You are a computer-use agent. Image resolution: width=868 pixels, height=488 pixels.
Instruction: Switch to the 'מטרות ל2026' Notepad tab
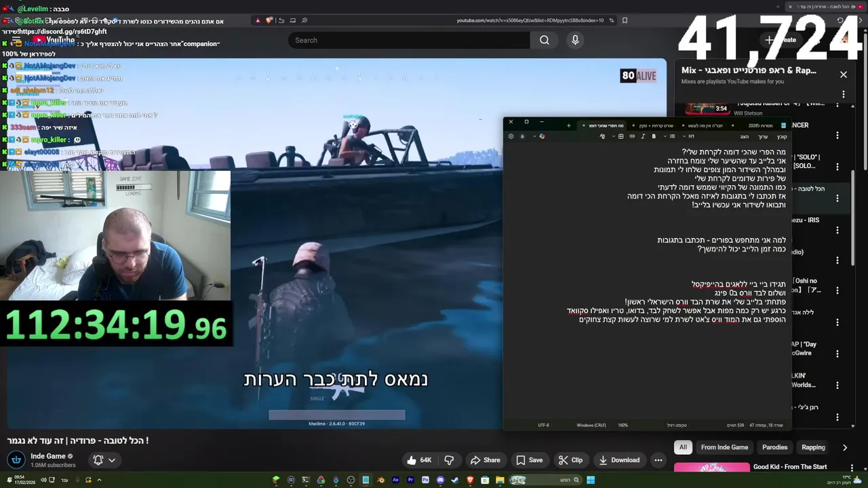[760, 125]
